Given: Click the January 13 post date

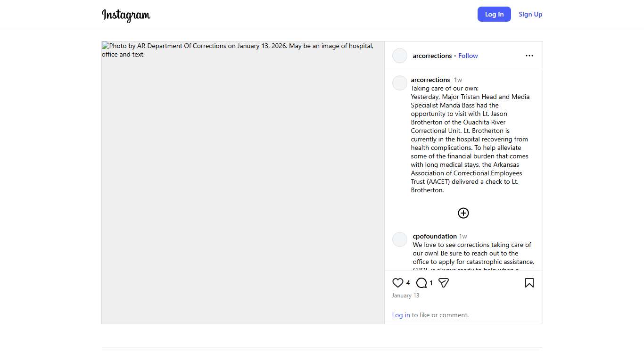Looking at the screenshot, I should [x=405, y=296].
